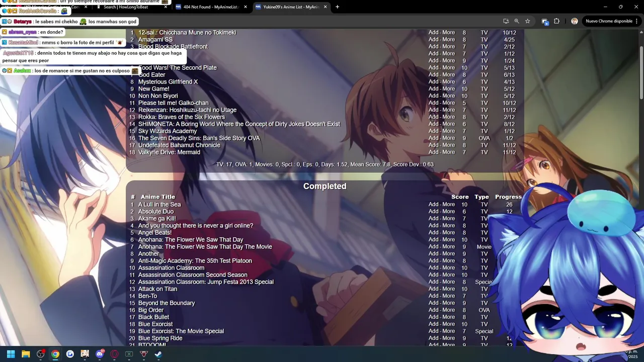This screenshot has width=644, height=362.
Task: Open the Chrome profile avatar
Action: (x=575, y=21)
